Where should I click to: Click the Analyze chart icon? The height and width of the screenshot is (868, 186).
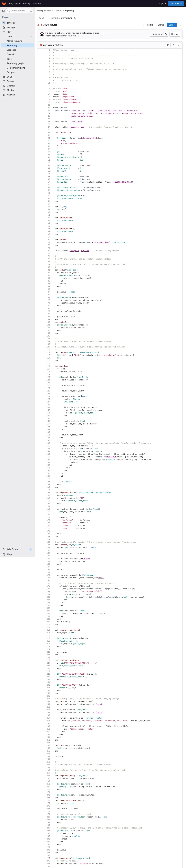pos(4,95)
